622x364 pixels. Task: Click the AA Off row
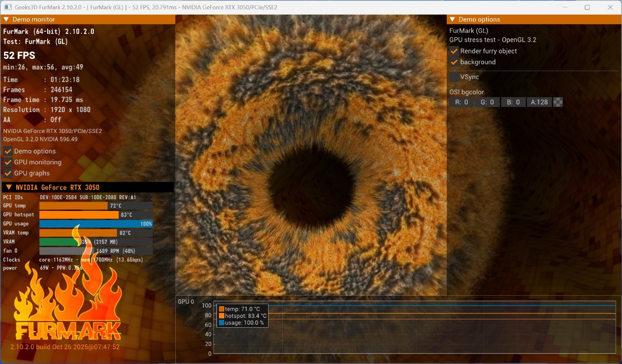point(32,120)
